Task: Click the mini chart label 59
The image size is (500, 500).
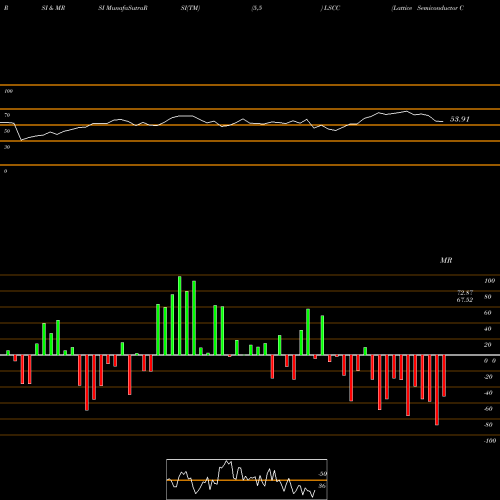Action: (323, 474)
